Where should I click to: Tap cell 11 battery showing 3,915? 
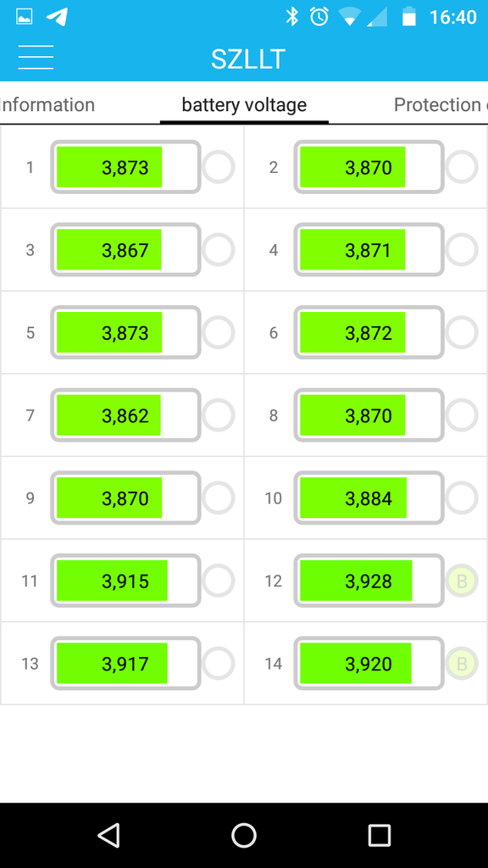point(125,581)
